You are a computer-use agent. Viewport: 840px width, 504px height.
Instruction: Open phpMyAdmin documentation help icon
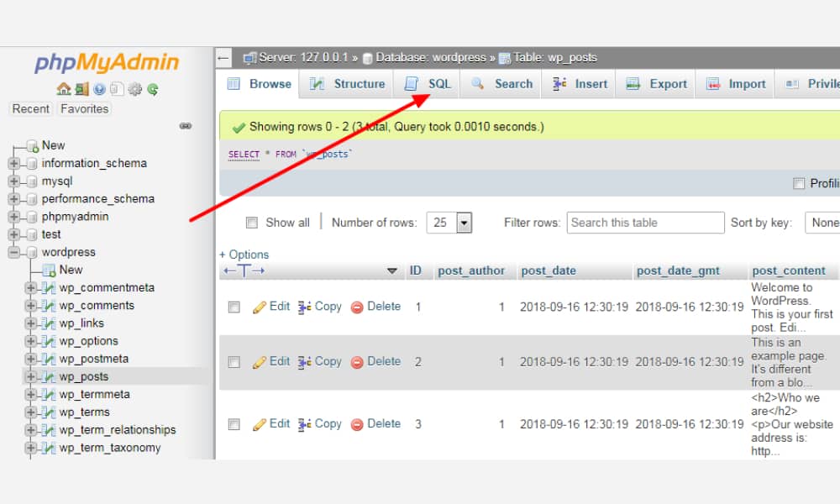99,89
